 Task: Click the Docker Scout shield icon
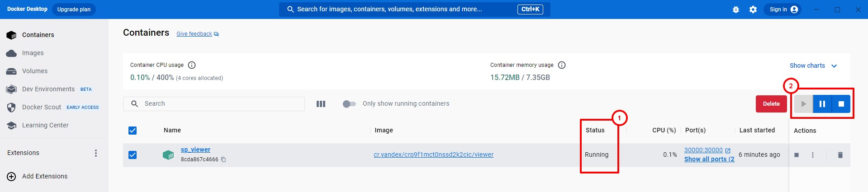tap(11, 108)
